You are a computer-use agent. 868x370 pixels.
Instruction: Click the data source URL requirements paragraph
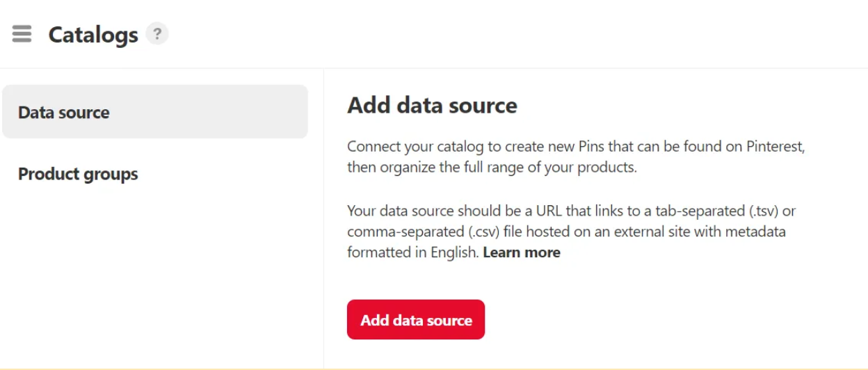coord(570,231)
